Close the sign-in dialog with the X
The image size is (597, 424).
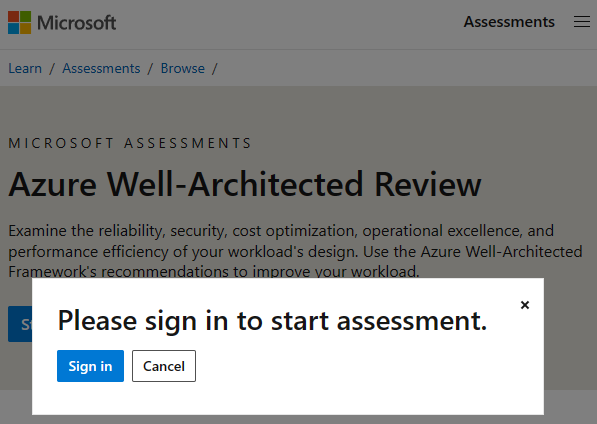pyautogui.click(x=525, y=305)
